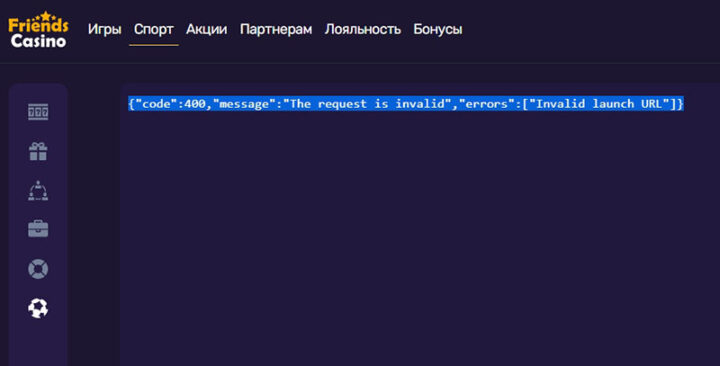The width and height of the screenshot is (720, 366).
Task: Click the highlighted JSON error message text
Action: pyautogui.click(x=406, y=104)
